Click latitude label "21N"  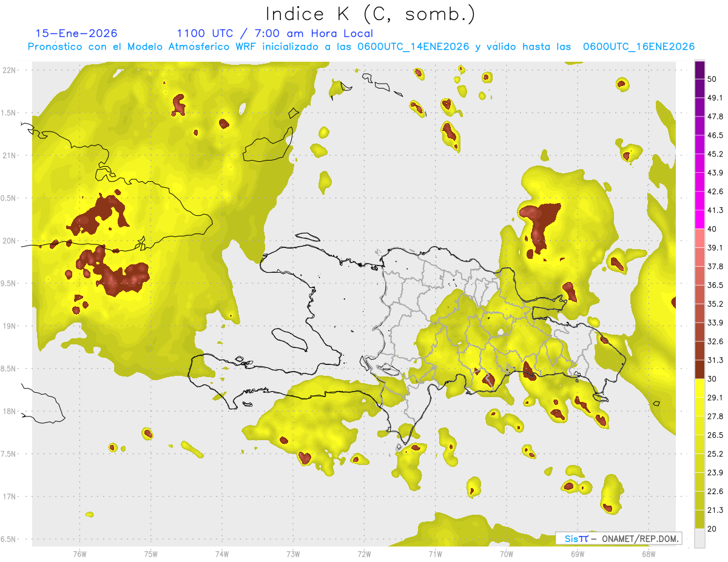coord(9,155)
